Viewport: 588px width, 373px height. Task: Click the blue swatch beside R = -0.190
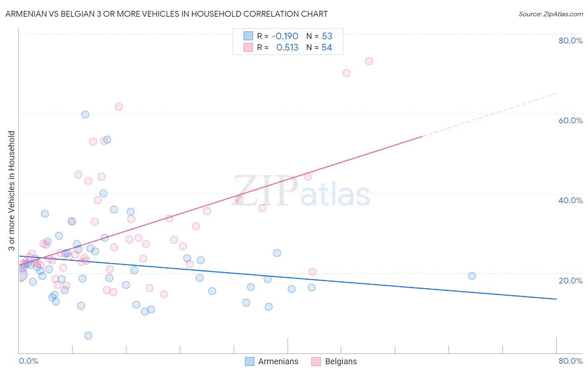click(248, 36)
